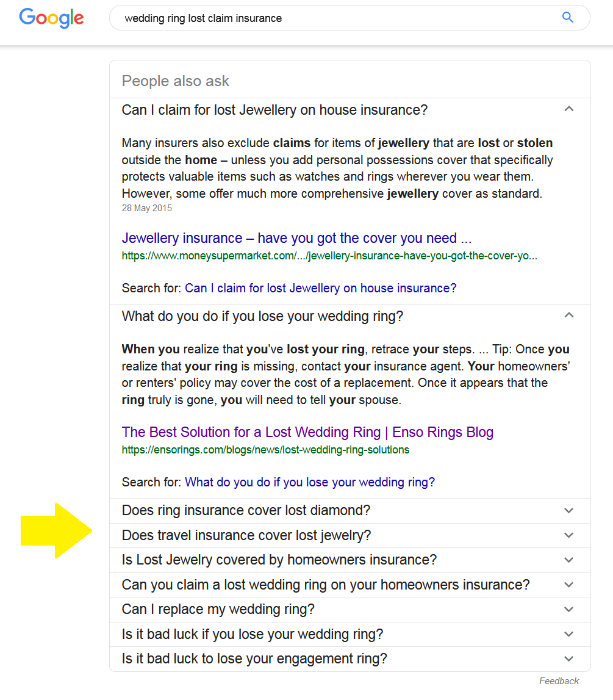613x700 pixels.
Task: Open the Enso Rings Blog result link
Action: point(307,432)
